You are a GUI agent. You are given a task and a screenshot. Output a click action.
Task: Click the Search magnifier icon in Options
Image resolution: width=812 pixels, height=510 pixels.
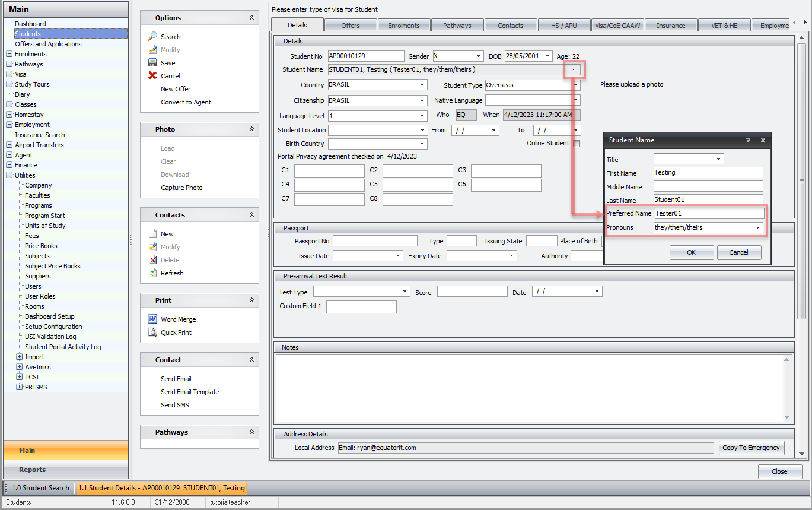[x=152, y=37]
